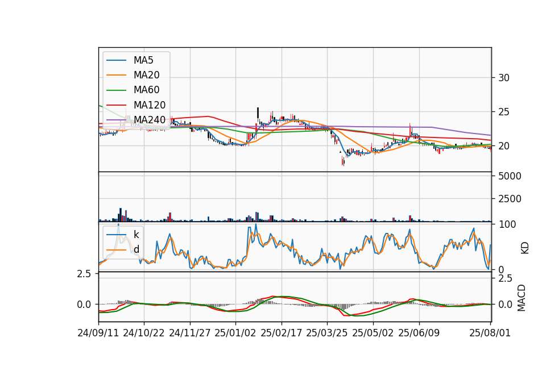Click the MA60 legend label
The height and width of the screenshot is (392, 546).
click(x=146, y=90)
